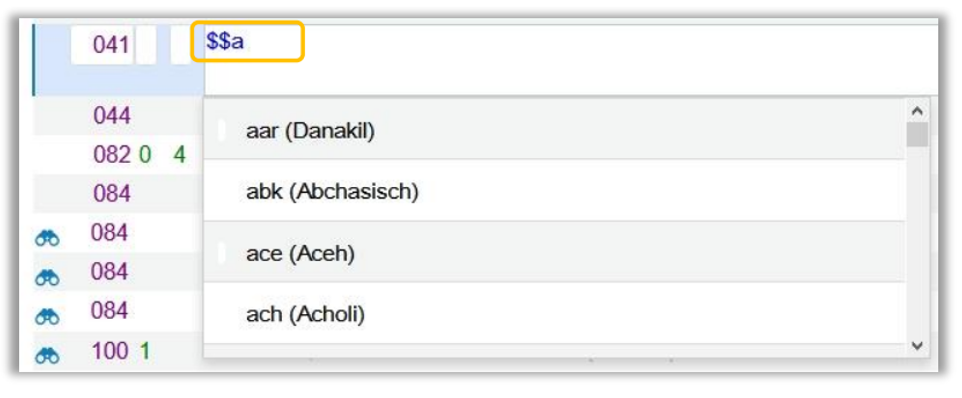This screenshot has width=962, height=398.
Task: Select the 044 field row
Action: [118, 115]
